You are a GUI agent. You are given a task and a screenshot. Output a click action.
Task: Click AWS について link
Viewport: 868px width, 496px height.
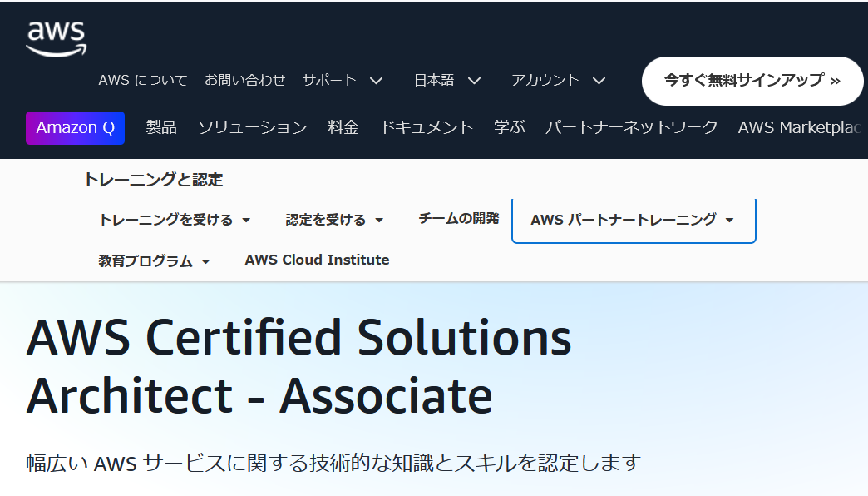(x=143, y=81)
